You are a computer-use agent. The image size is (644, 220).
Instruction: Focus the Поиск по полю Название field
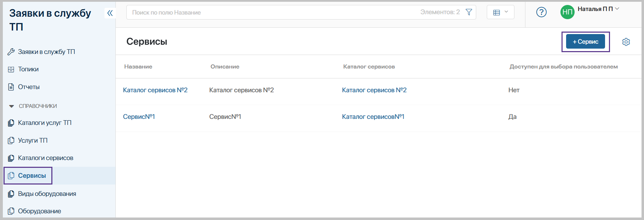pyautogui.click(x=273, y=12)
